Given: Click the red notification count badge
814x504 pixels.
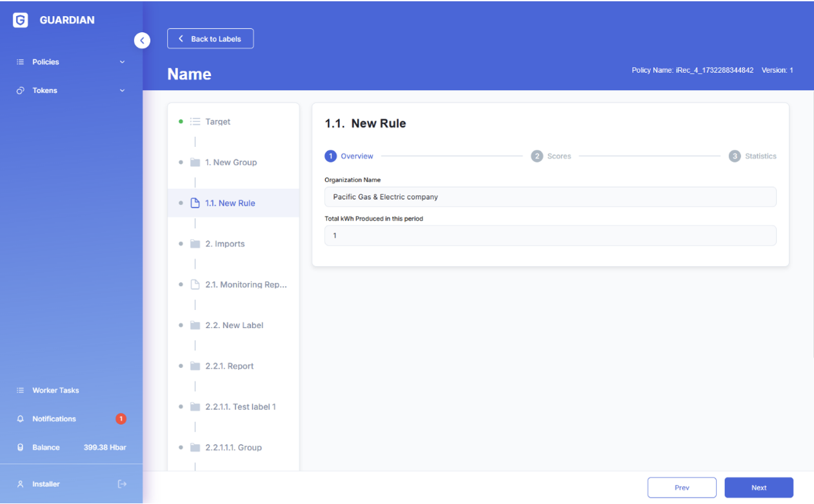Looking at the screenshot, I should point(121,419).
